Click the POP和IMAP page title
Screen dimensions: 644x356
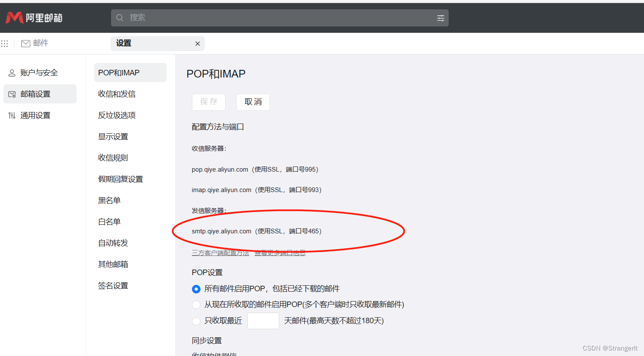click(216, 74)
